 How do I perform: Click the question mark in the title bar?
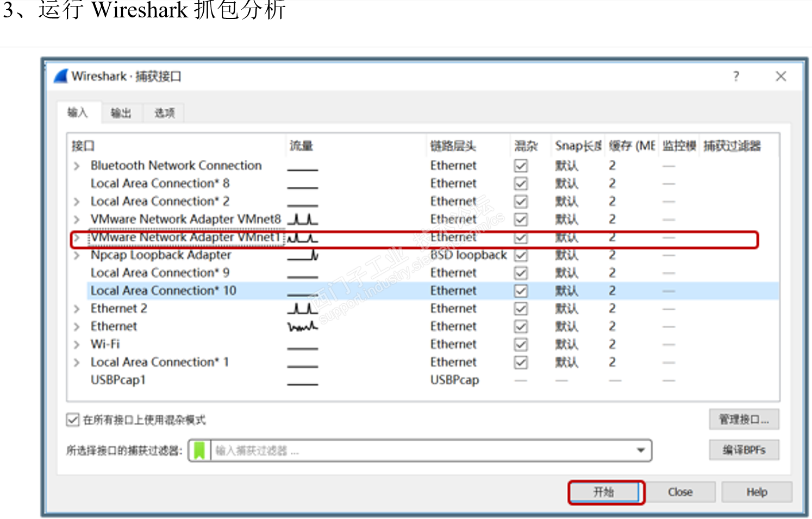click(x=736, y=76)
